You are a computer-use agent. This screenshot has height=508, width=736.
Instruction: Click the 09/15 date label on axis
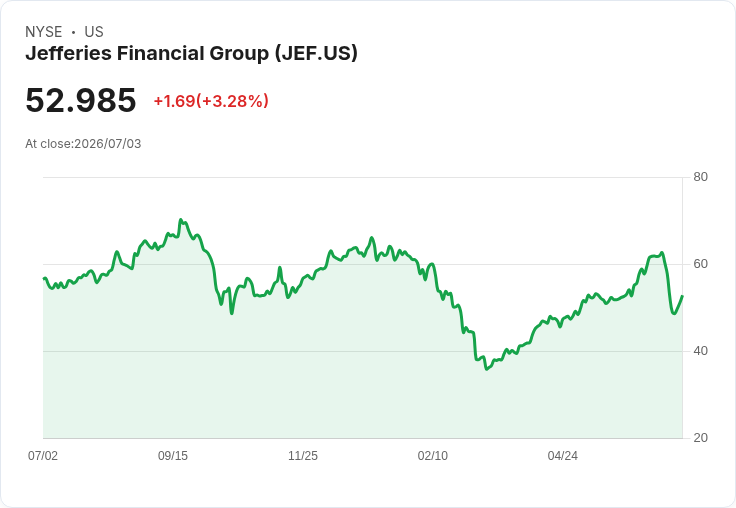(x=173, y=456)
